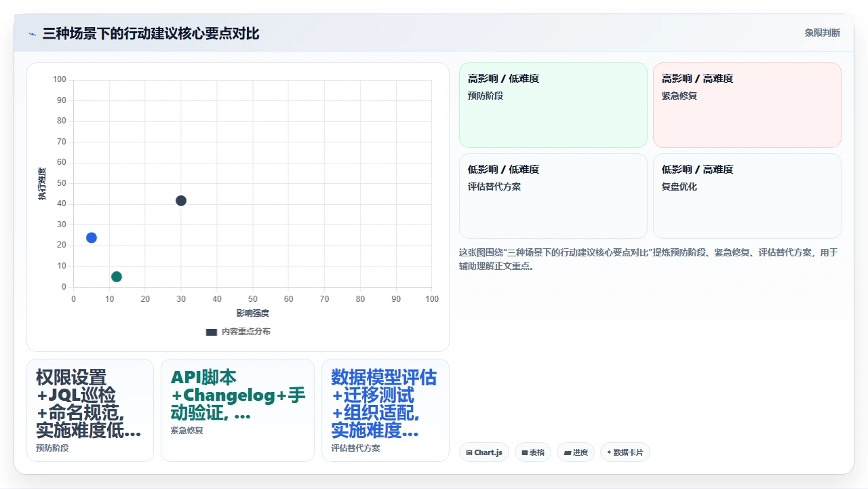Click the dark gray scatter data point
868x489 pixels.
click(x=181, y=201)
